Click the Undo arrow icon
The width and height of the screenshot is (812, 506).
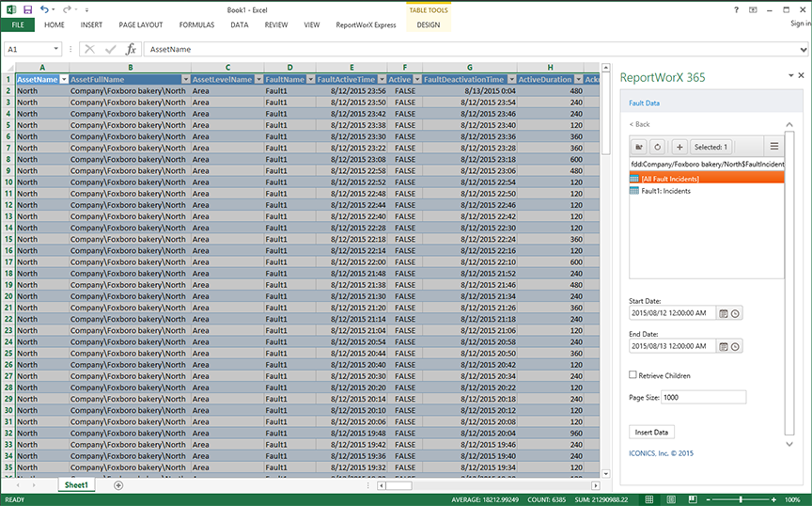pyautogui.click(x=44, y=8)
